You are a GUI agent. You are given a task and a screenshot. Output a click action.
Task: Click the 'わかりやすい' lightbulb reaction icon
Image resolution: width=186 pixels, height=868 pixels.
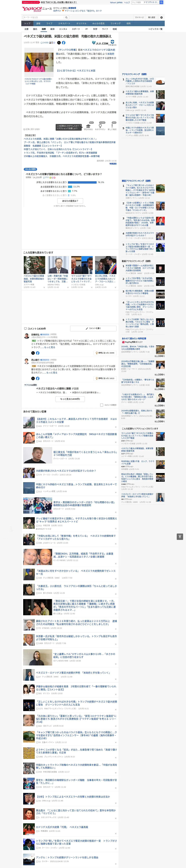(x=100, y=126)
